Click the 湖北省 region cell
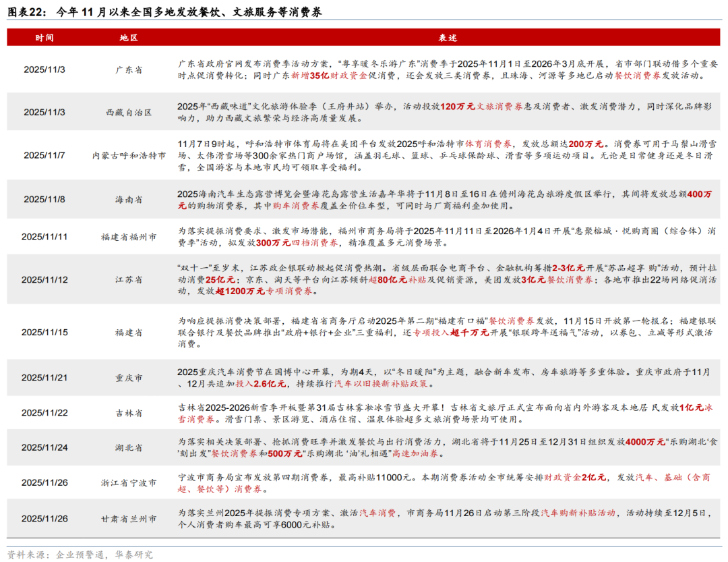 pyautogui.click(x=128, y=447)
